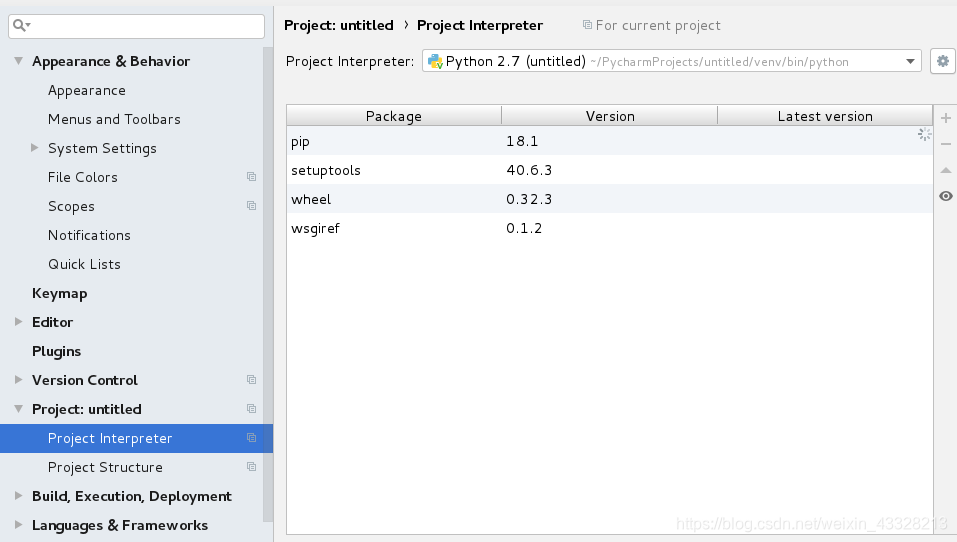
Task: Expand Languages & Frameworks section
Action: point(19,525)
